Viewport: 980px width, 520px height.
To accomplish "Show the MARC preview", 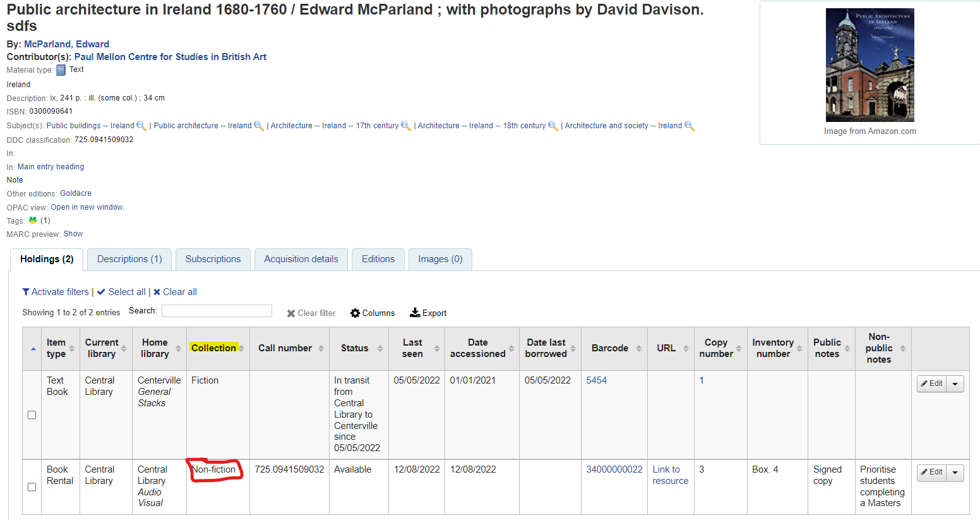I will click(73, 234).
